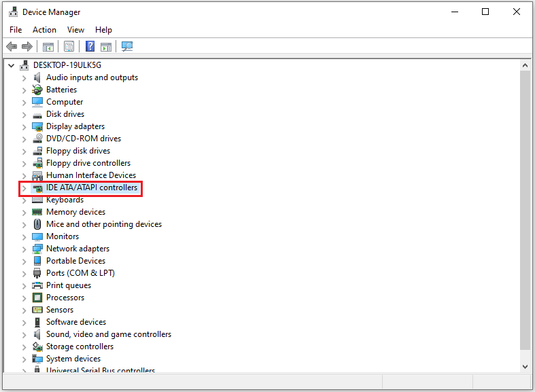Select the DESKTOP-19ULK5G computer icon
The width and height of the screenshot is (535, 392).
tap(24, 65)
